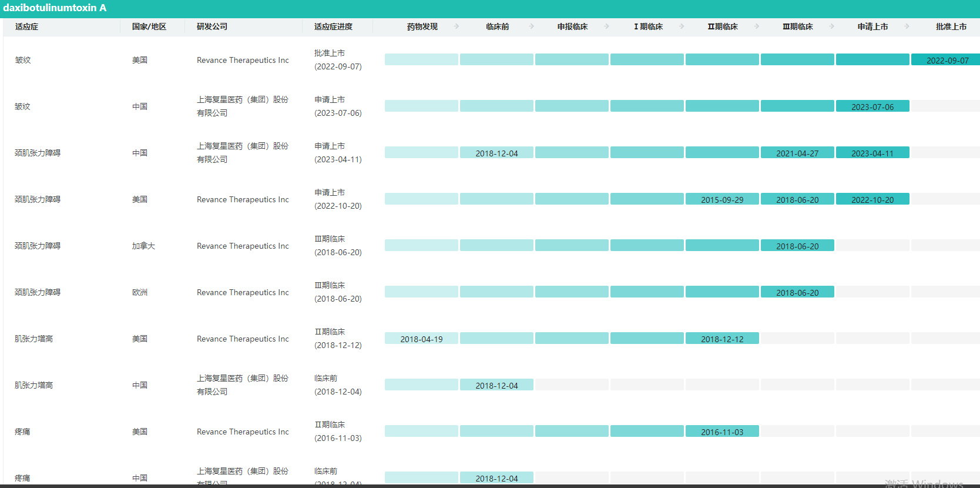Click the arrow icon after Ⅰ期临床 header
The height and width of the screenshot is (488, 980).
682,26
